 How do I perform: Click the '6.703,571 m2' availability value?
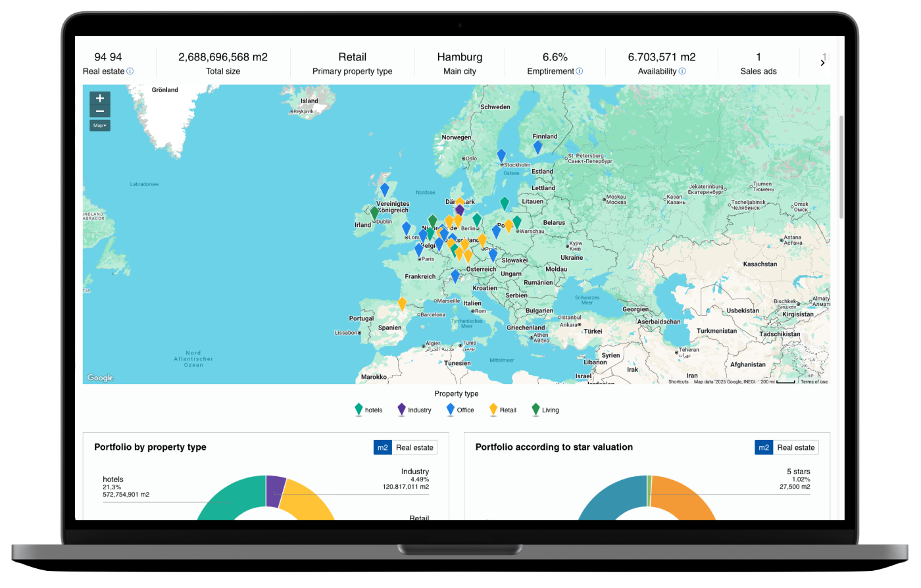click(x=662, y=57)
